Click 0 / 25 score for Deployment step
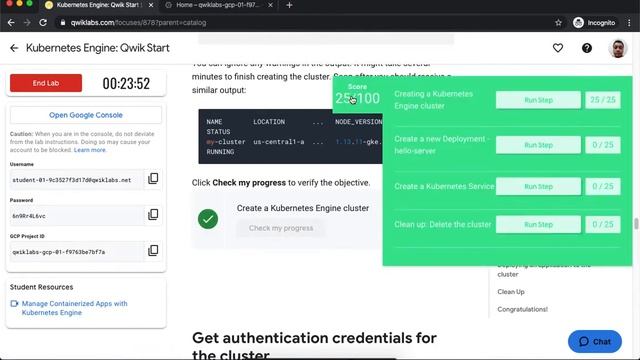This screenshot has width=640, height=360. (603, 145)
